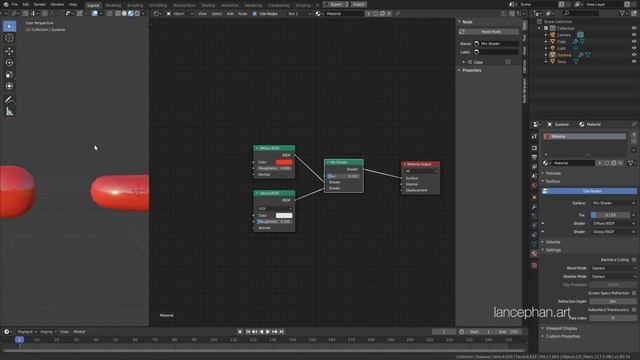This screenshot has height=360, width=640.
Task: Open the timeline Playback menu
Action: 27,332
